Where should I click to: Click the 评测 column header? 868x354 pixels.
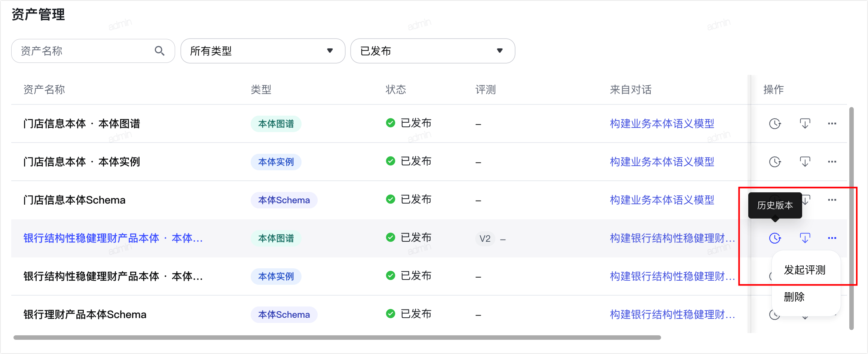click(x=486, y=89)
